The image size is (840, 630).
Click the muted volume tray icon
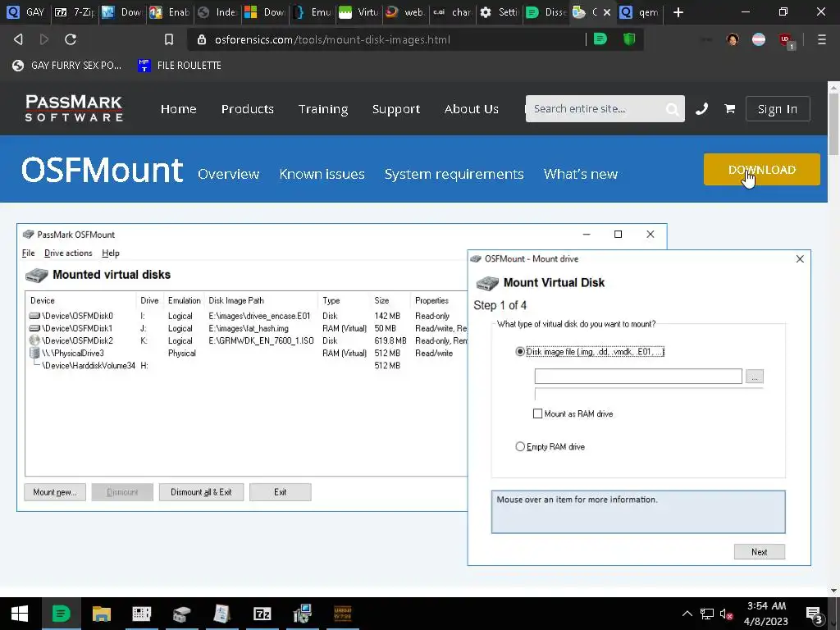click(x=726, y=614)
